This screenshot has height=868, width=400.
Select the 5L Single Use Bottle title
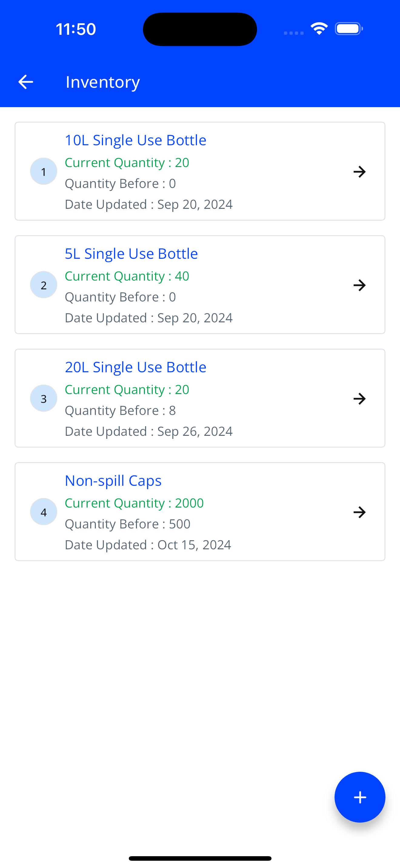coord(131,254)
